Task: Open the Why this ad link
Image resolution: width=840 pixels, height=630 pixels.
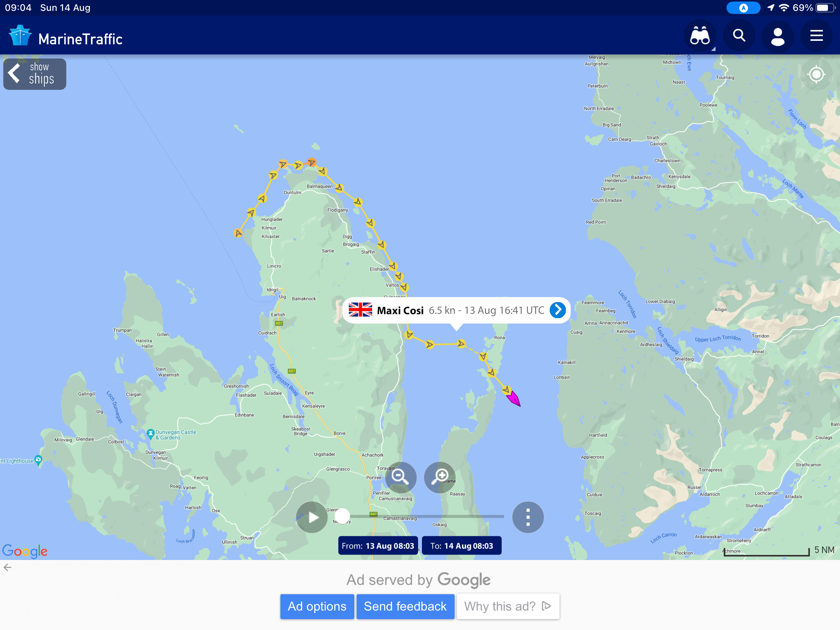Action: (x=508, y=606)
